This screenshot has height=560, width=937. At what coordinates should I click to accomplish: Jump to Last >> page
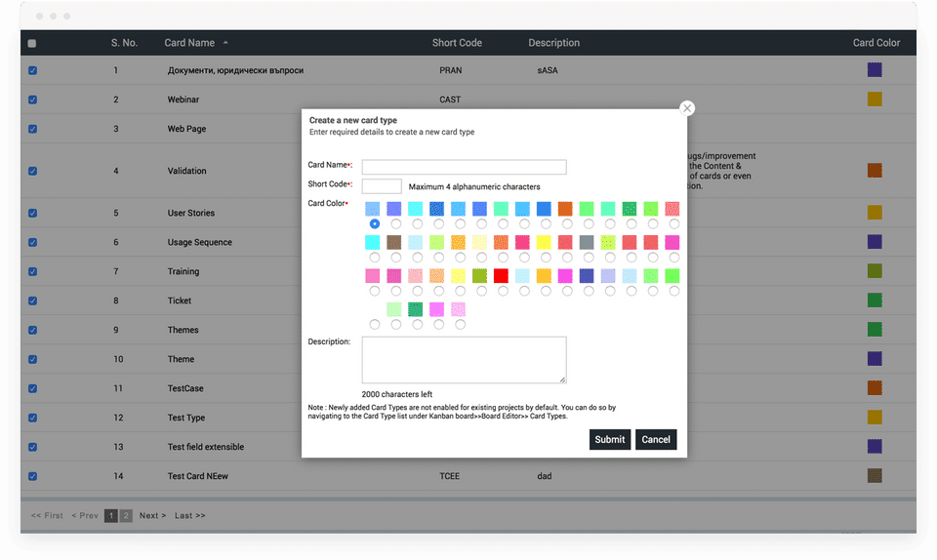pos(190,516)
